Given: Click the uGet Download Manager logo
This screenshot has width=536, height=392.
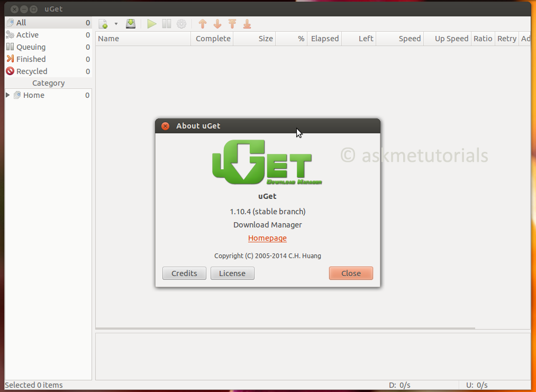Looking at the screenshot, I should [x=267, y=162].
